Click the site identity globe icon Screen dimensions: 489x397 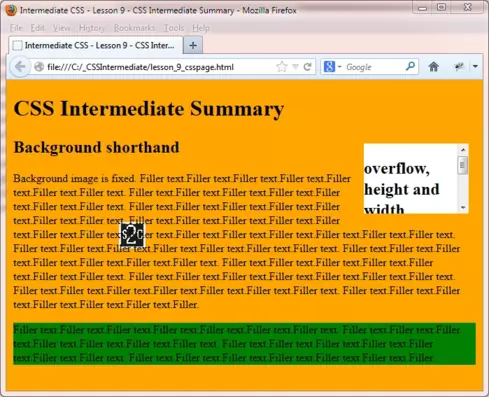39,67
